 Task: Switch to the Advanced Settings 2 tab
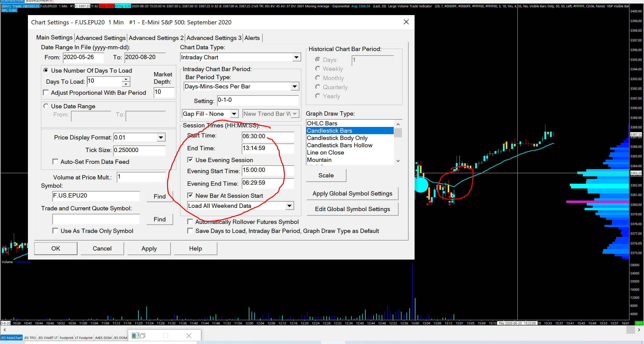tap(156, 38)
